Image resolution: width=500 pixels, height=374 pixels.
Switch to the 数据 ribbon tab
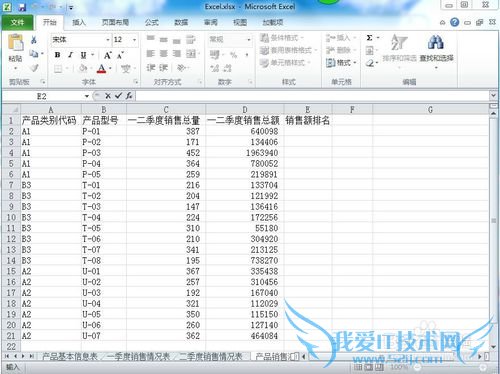[181, 22]
